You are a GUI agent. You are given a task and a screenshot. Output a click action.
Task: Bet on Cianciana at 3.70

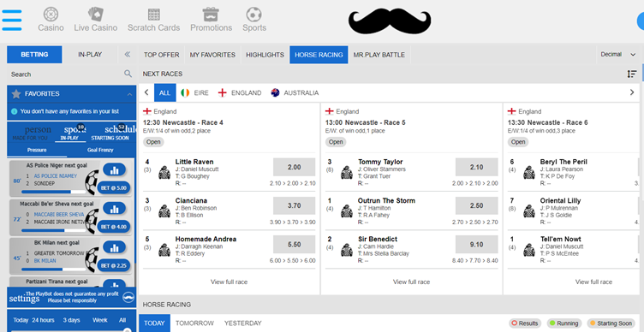(x=294, y=205)
